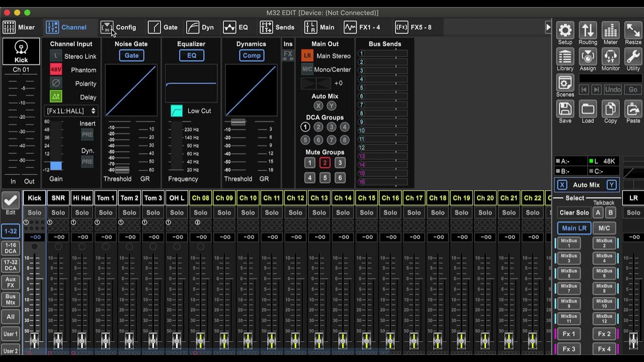
Task: Click scene previous-step icon
Action: (584, 89)
